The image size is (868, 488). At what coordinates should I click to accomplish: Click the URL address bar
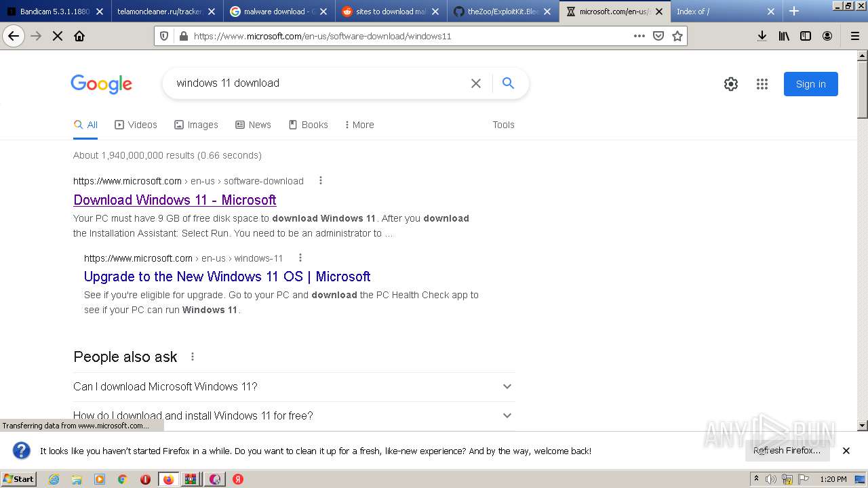407,36
